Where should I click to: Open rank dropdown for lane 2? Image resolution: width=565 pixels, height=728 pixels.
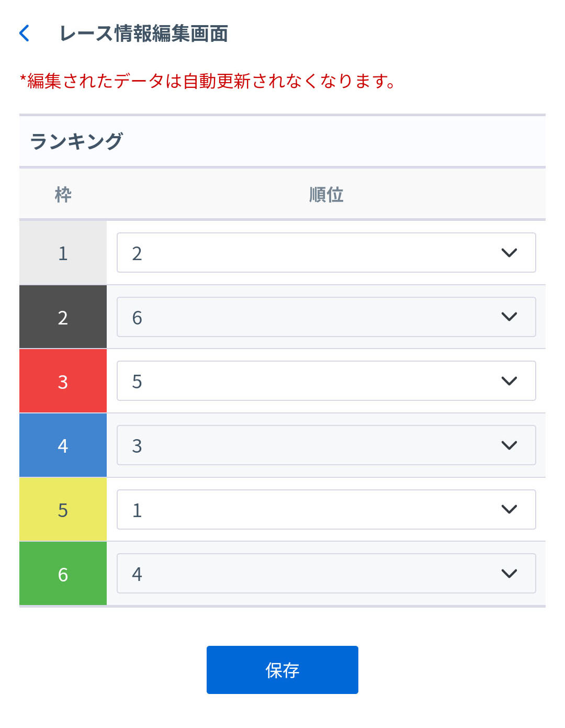(325, 317)
